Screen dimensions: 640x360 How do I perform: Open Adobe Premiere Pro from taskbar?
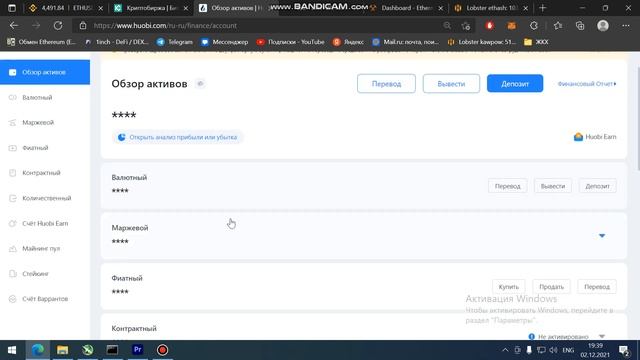pos(138,350)
